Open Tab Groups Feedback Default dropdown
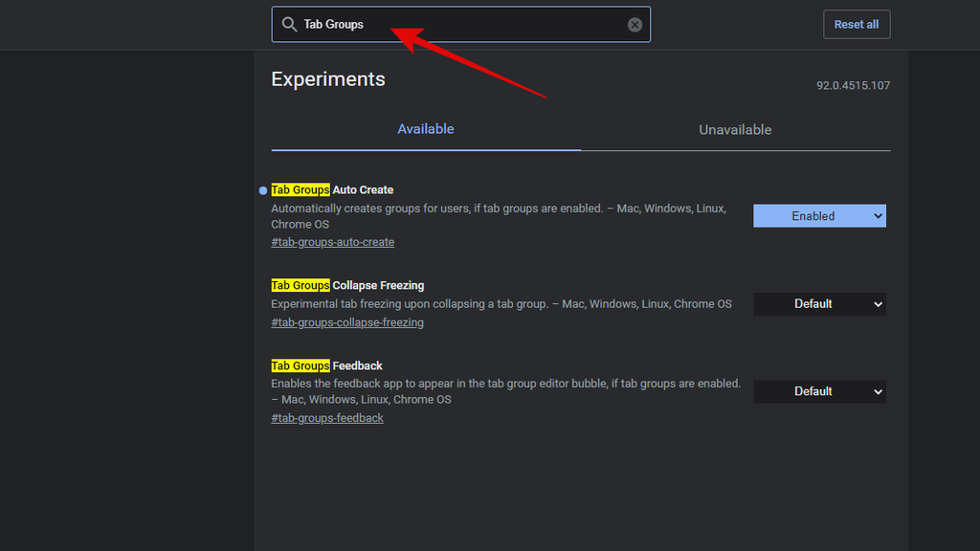 coord(819,391)
